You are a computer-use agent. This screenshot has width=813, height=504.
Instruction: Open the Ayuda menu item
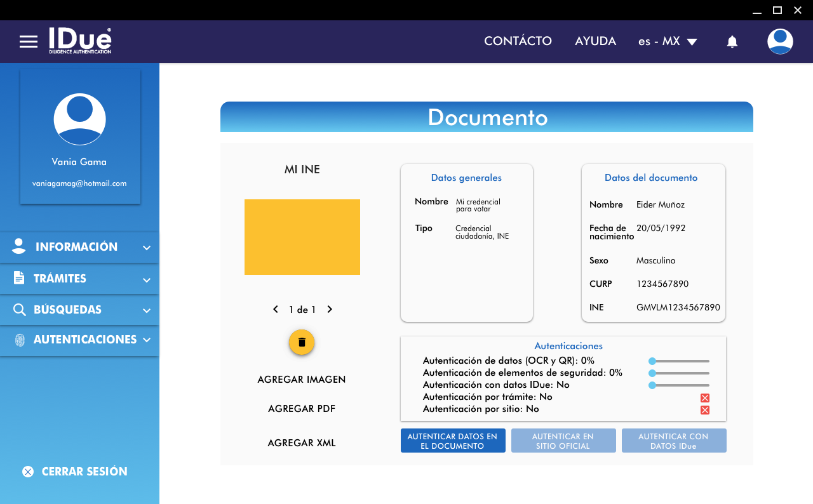point(595,41)
